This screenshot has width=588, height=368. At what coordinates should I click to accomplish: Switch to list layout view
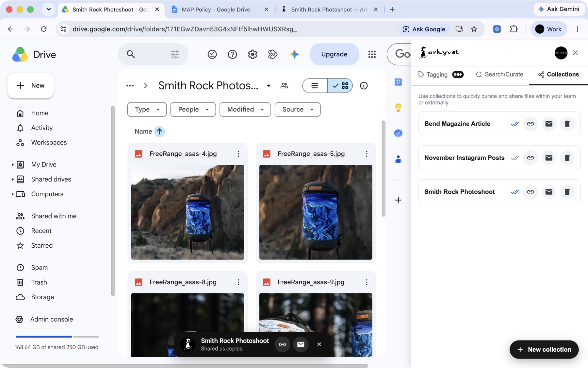pos(315,86)
